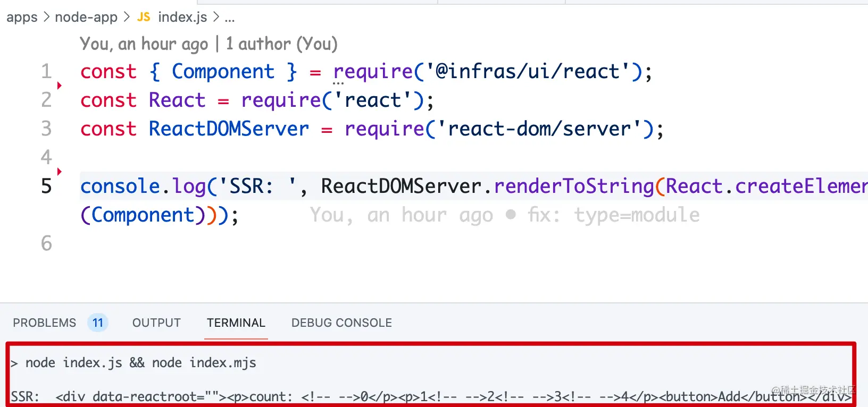The image size is (868, 407).
Task: Place cursor on ReactDOMServer in line 3
Action: point(229,129)
